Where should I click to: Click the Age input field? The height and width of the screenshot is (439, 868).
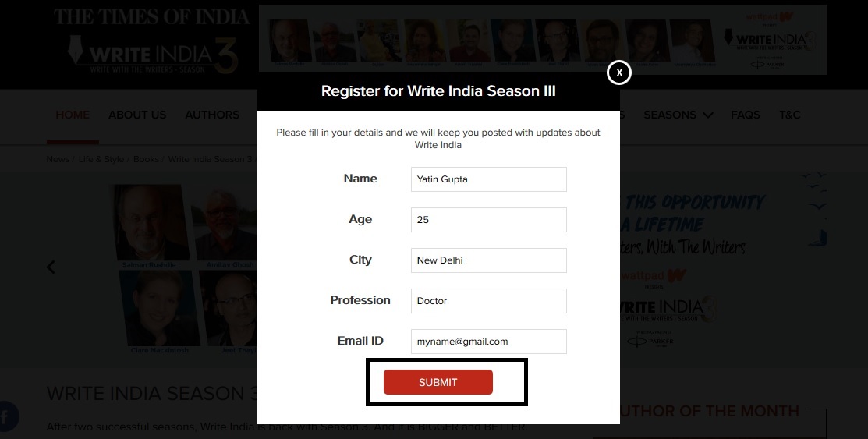[x=488, y=220]
